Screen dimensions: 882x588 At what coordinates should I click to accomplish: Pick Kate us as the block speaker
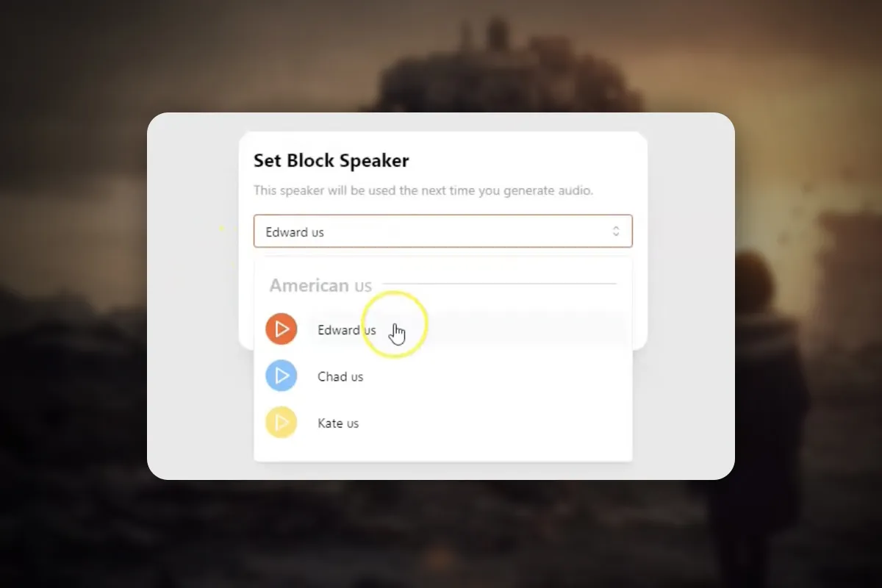pyautogui.click(x=443, y=423)
